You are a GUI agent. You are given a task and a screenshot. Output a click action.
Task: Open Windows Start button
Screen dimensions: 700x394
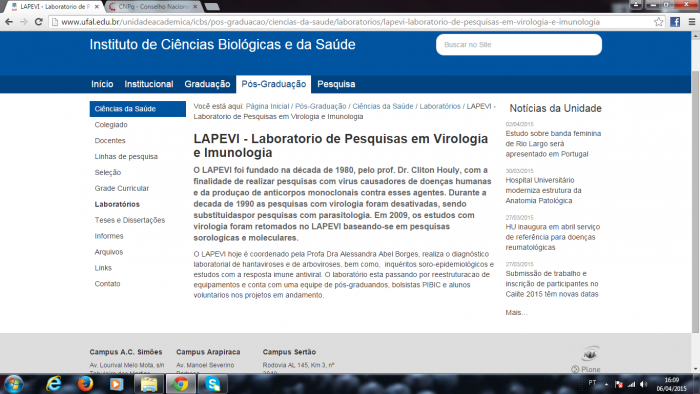[13, 384]
